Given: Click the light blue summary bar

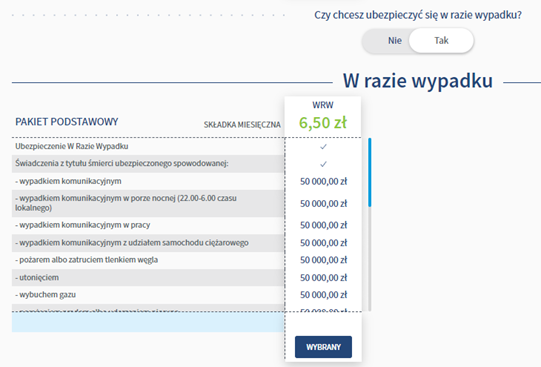Looking at the screenshot, I should pos(148,322).
